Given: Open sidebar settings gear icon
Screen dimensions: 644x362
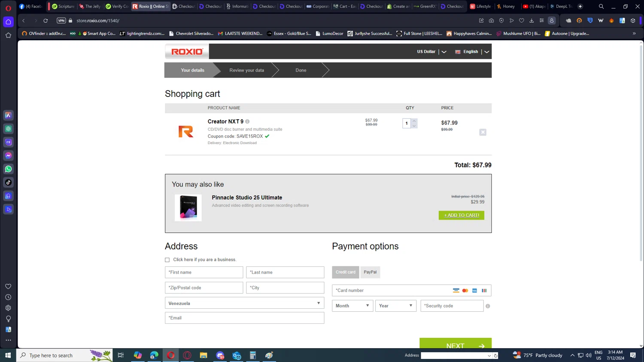Looking at the screenshot, I should point(8,308).
